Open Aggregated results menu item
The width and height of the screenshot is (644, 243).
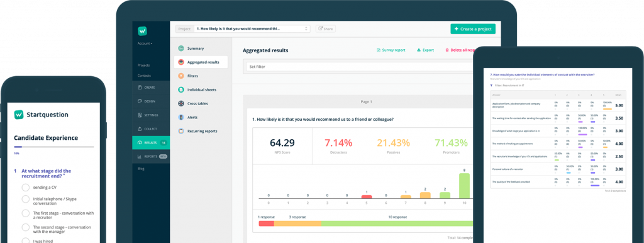pos(201,62)
